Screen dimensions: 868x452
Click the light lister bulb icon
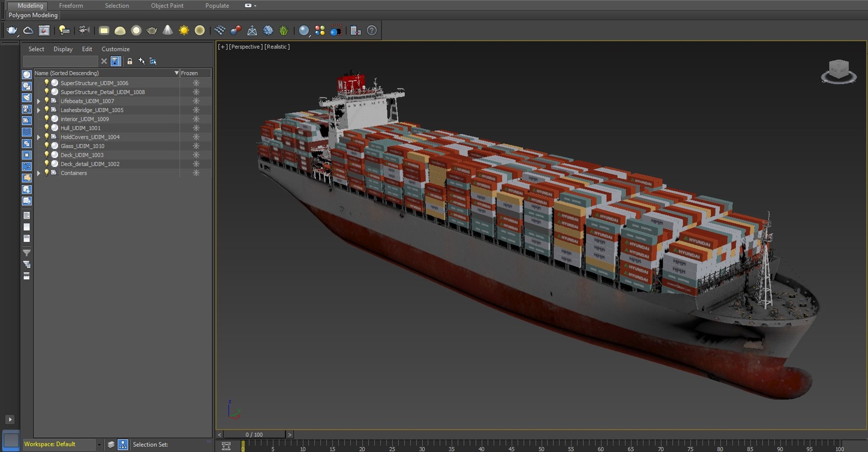point(64,30)
